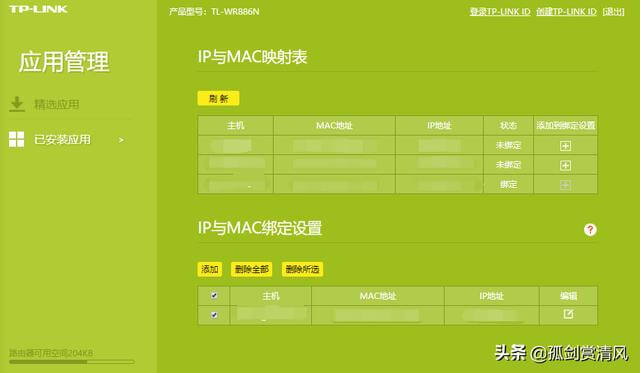Expand 已安装应用 with its arrow chevron
This screenshot has height=373, width=640.
click(x=121, y=140)
